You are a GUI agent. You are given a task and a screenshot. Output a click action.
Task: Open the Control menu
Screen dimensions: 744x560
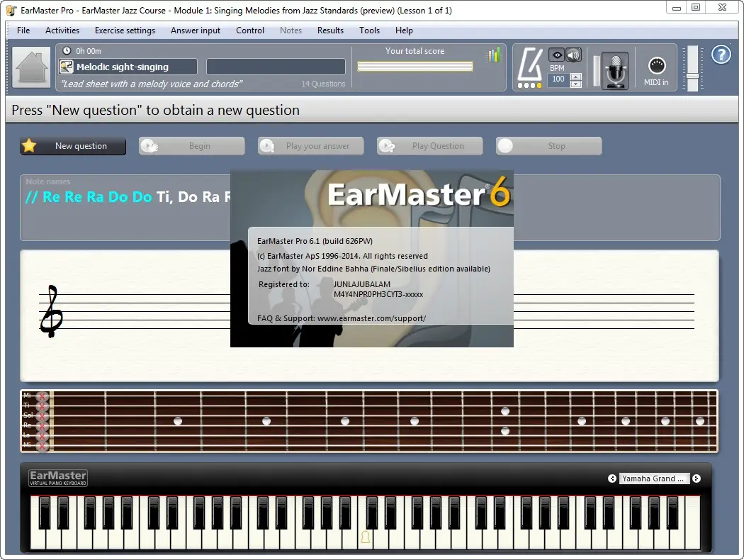pyautogui.click(x=250, y=30)
